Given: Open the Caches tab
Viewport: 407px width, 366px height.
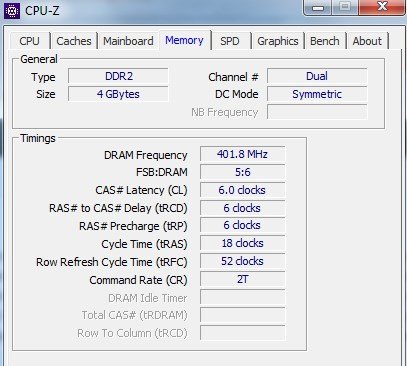Looking at the screenshot, I should [74, 41].
